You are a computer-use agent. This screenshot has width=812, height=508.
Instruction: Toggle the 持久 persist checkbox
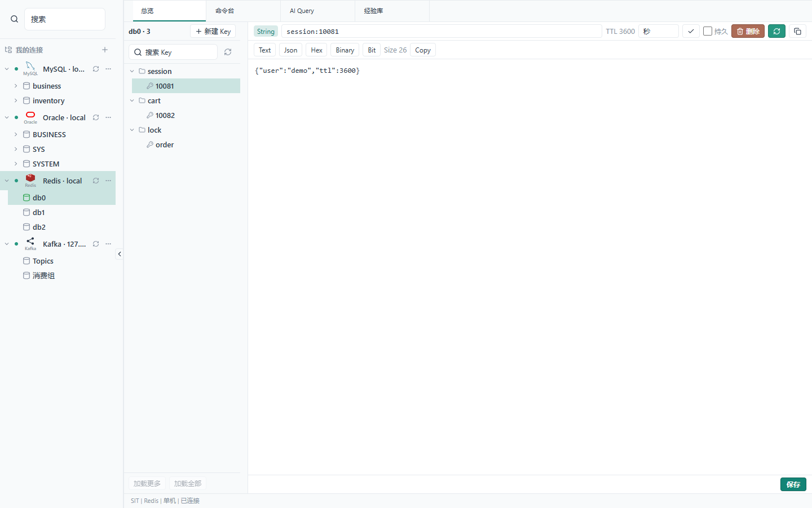coord(708,31)
